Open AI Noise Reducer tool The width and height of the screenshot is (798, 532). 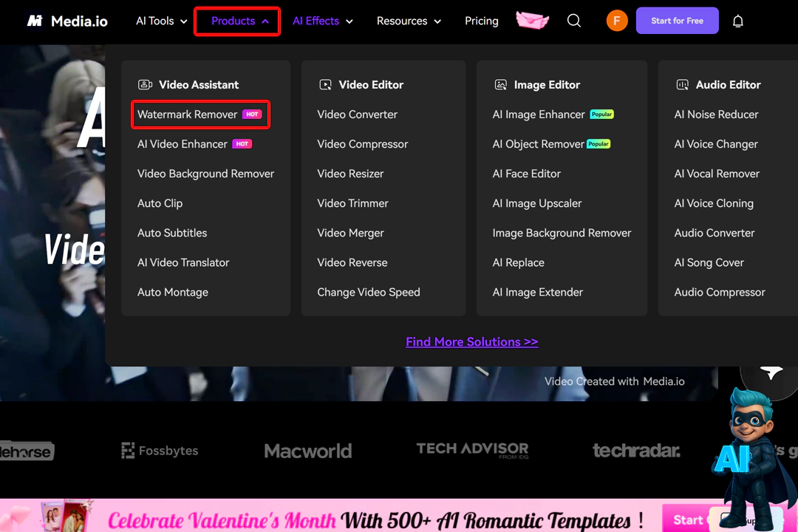(x=716, y=115)
